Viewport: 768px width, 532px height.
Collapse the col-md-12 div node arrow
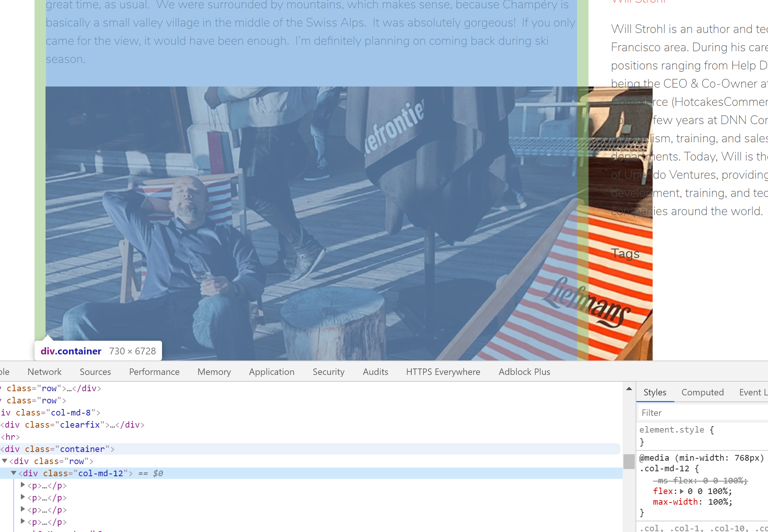click(x=14, y=473)
